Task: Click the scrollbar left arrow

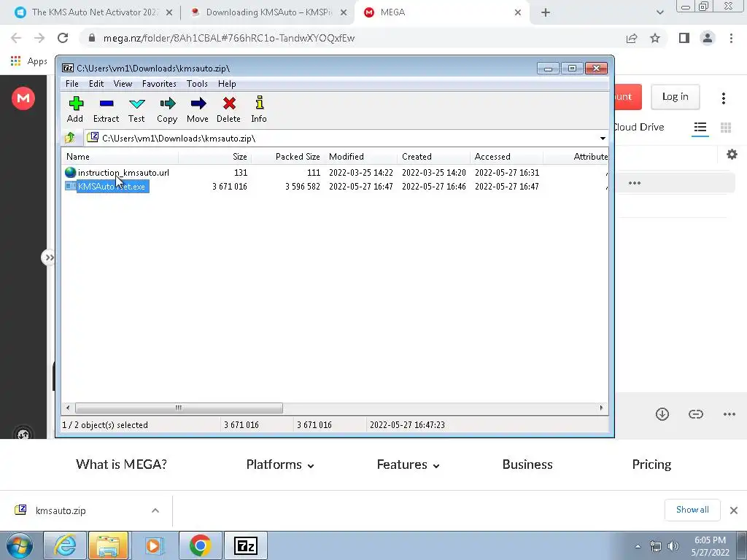Action: pos(68,408)
